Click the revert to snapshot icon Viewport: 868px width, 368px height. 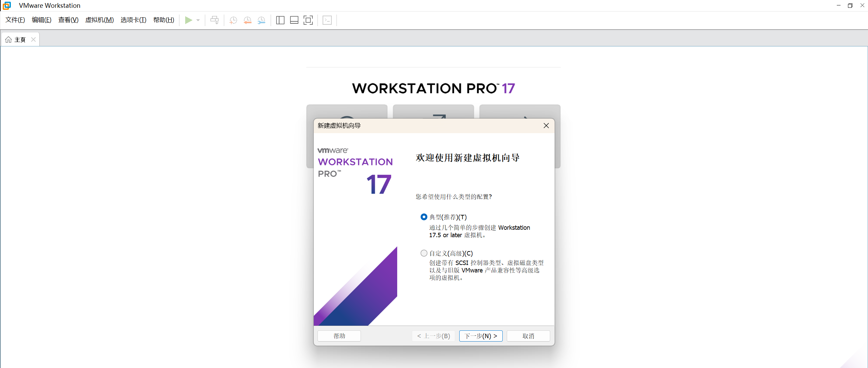247,20
